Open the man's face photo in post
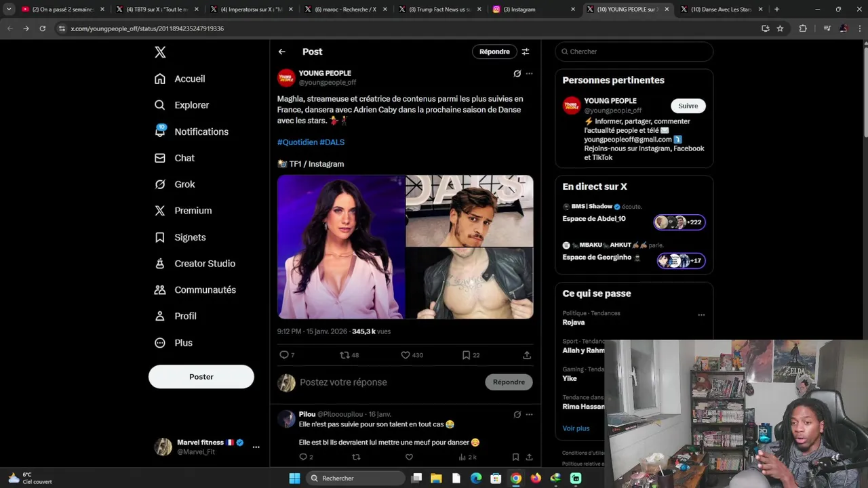This screenshot has width=868, height=488. (x=469, y=211)
